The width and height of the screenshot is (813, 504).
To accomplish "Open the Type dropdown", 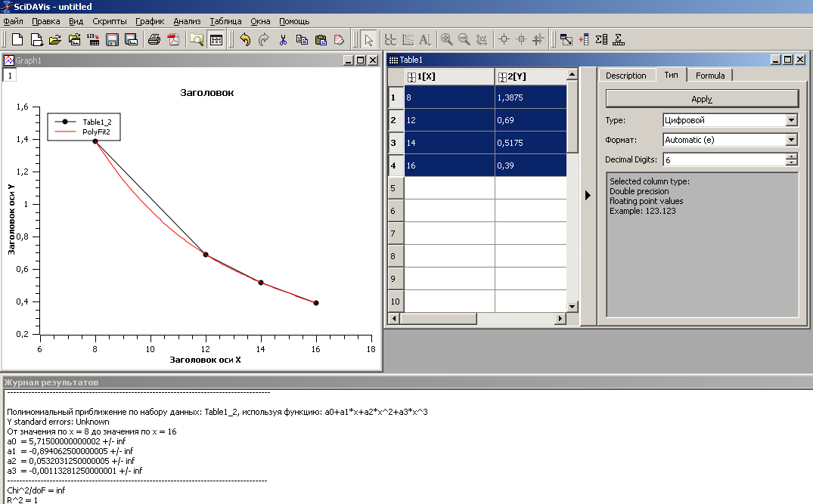I will coord(791,120).
